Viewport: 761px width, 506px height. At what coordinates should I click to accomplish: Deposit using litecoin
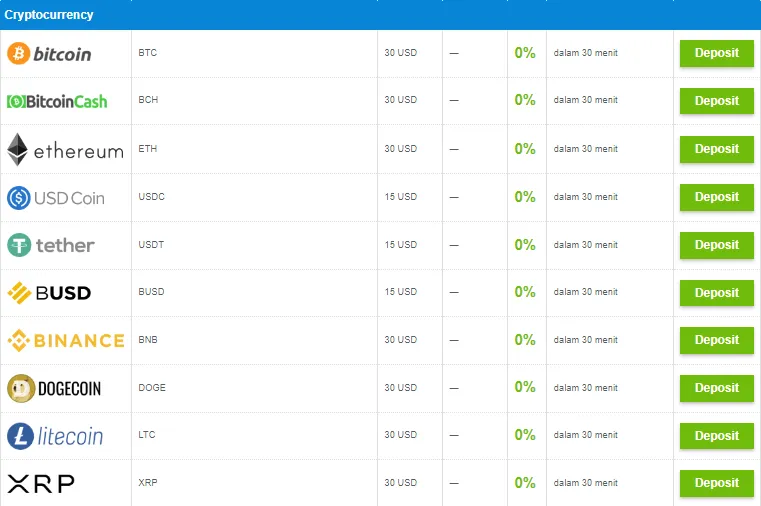click(x=716, y=436)
